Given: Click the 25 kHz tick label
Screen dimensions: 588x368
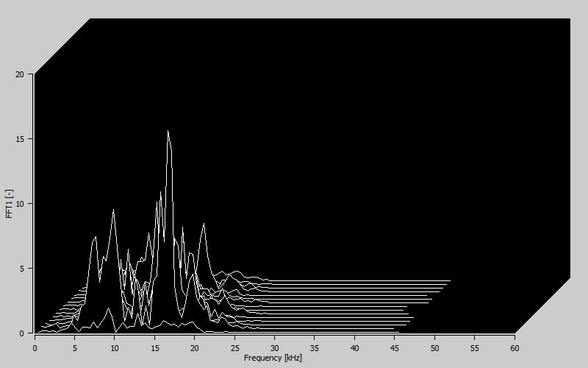Looking at the screenshot, I should [234, 347].
